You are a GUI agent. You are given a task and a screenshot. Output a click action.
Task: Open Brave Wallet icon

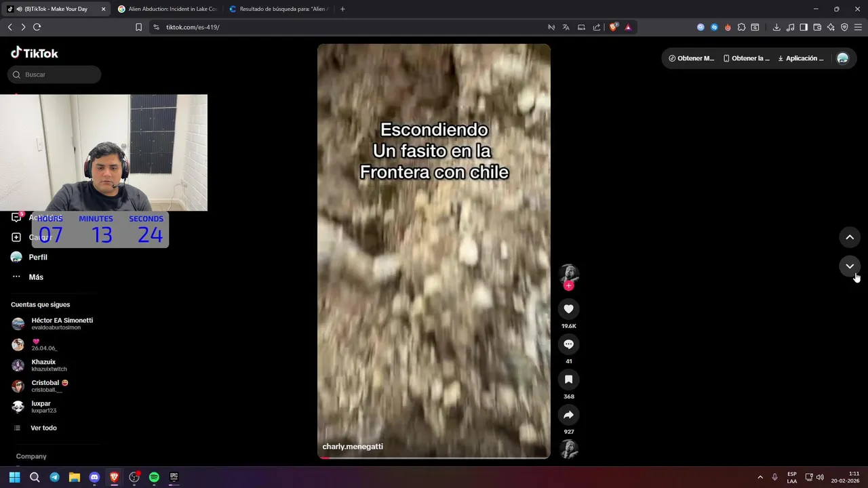[817, 27]
